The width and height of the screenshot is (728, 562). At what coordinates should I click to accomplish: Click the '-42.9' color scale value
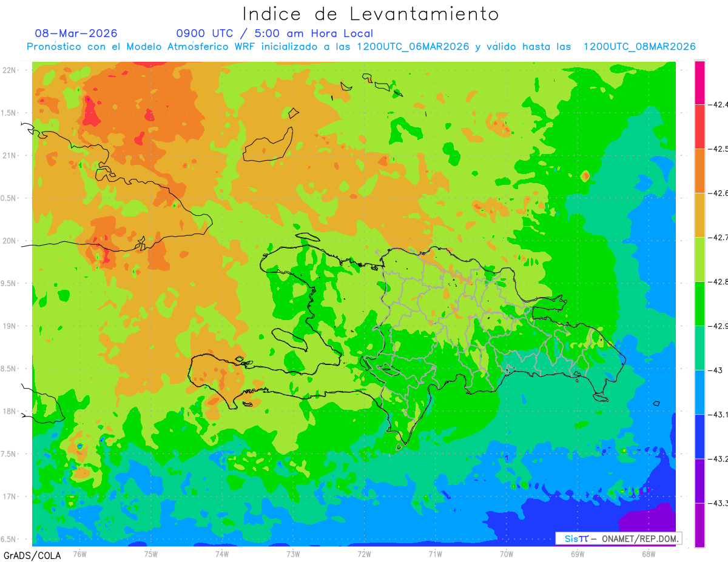click(x=718, y=326)
